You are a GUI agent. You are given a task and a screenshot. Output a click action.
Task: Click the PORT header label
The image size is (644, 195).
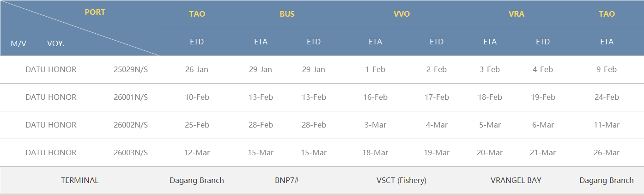95,12
